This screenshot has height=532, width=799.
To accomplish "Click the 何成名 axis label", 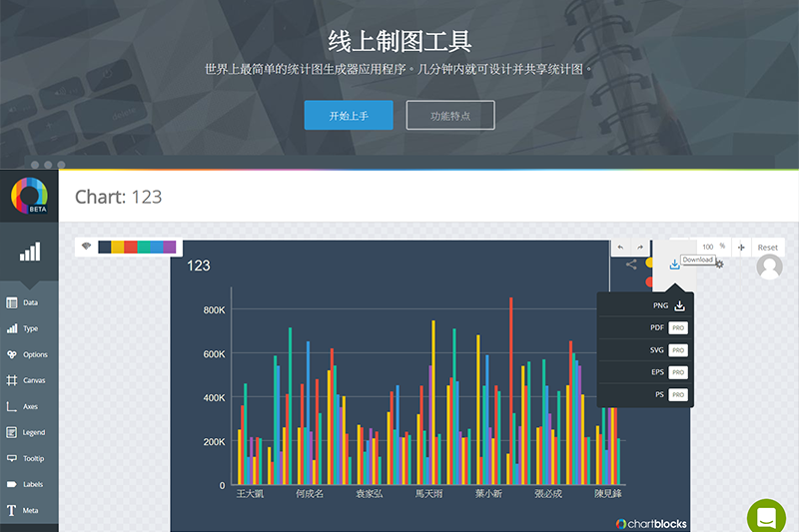I will click(x=310, y=494).
